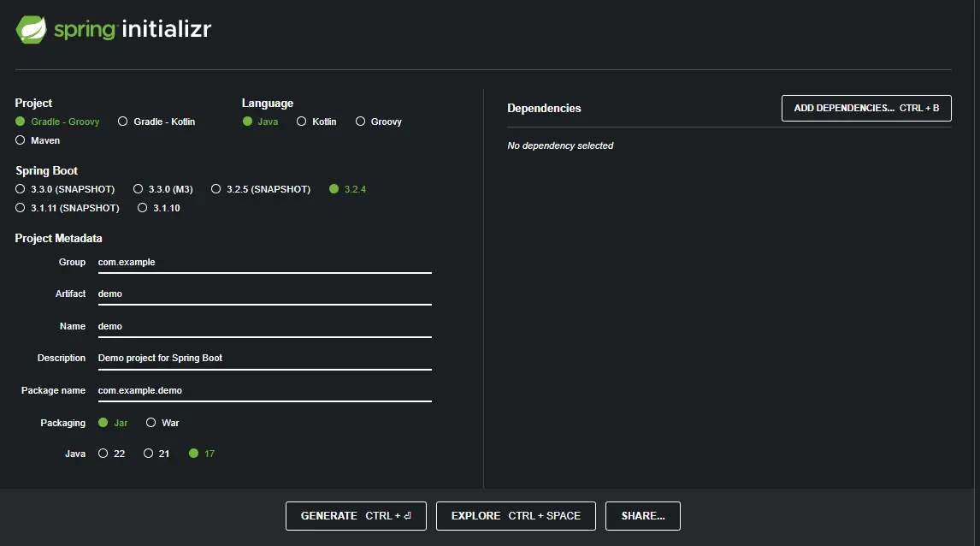Click the Spring Boot section heading
980x546 pixels.
[47, 171]
